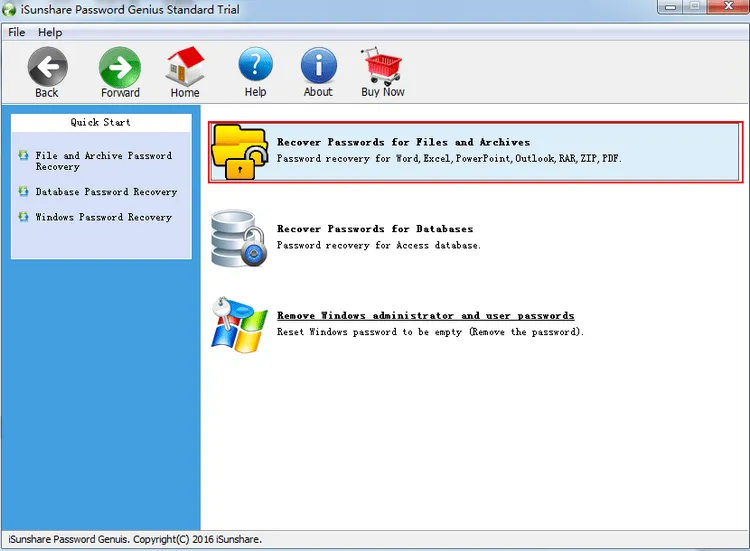Click icon beside File and Archive Password Recovery
Screen dimensions: 750x551
23,155
